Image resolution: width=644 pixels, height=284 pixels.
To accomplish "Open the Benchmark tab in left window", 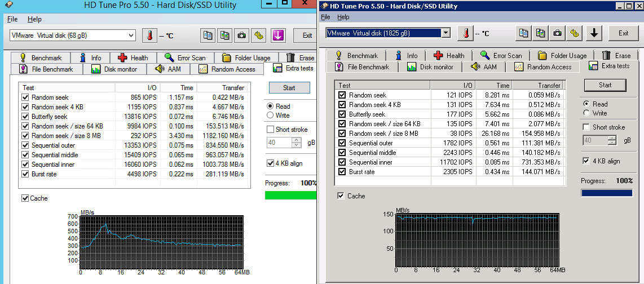I will click(x=41, y=58).
